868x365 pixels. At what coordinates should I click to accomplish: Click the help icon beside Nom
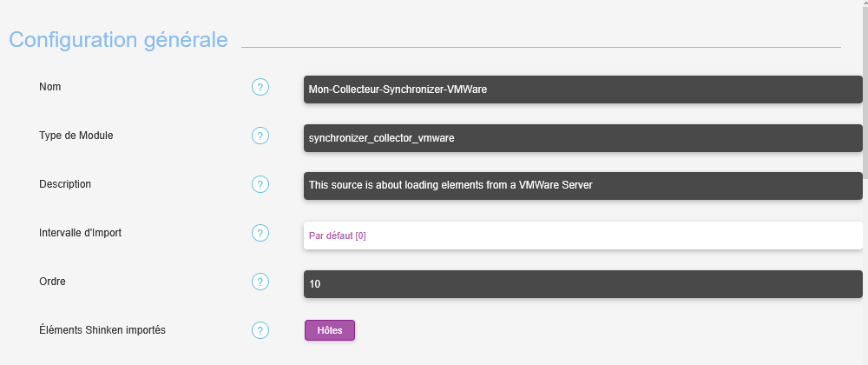(260, 87)
